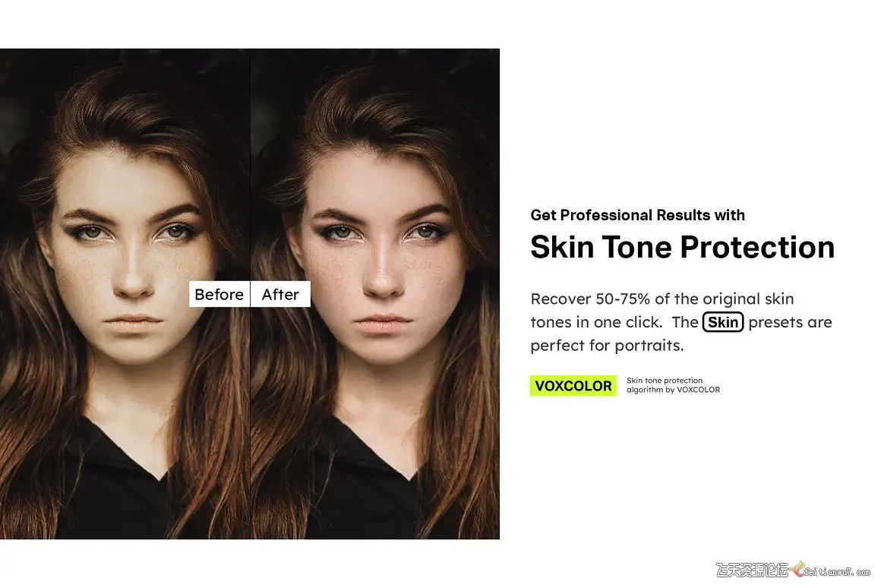Click the Skin tone protection algorithm caption
This screenshot has width=881, height=588.
(673, 385)
